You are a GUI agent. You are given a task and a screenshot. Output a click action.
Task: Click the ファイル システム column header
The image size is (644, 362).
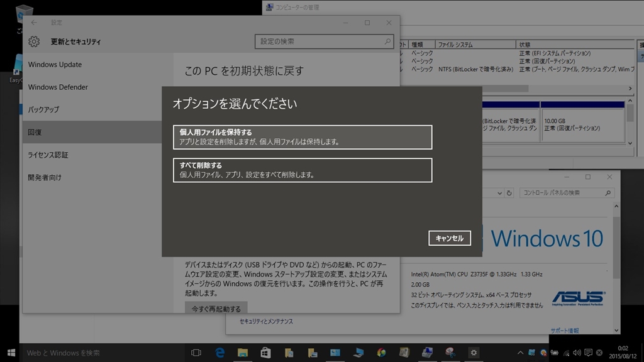point(475,45)
